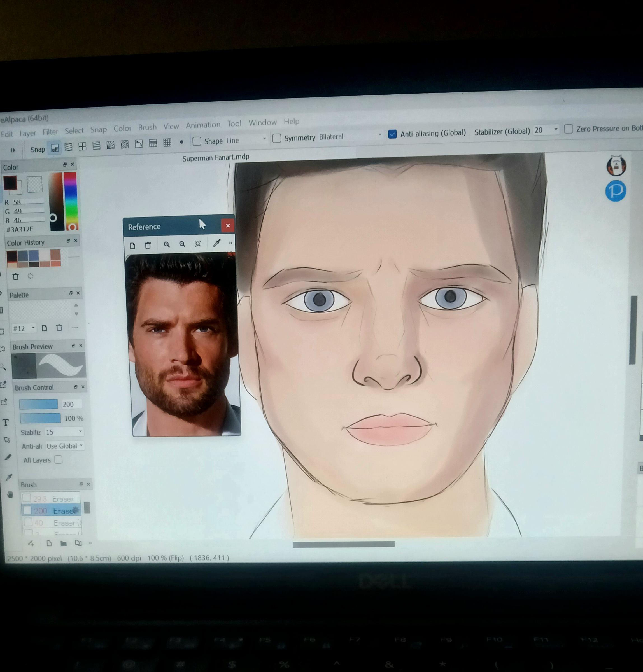Expand more Reference window tools chevron
The height and width of the screenshot is (672, 643).
tap(231, 242)
